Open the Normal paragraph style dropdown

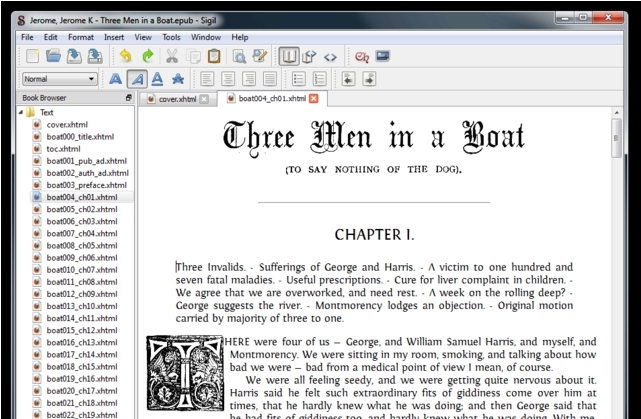[x=60, y=78]
